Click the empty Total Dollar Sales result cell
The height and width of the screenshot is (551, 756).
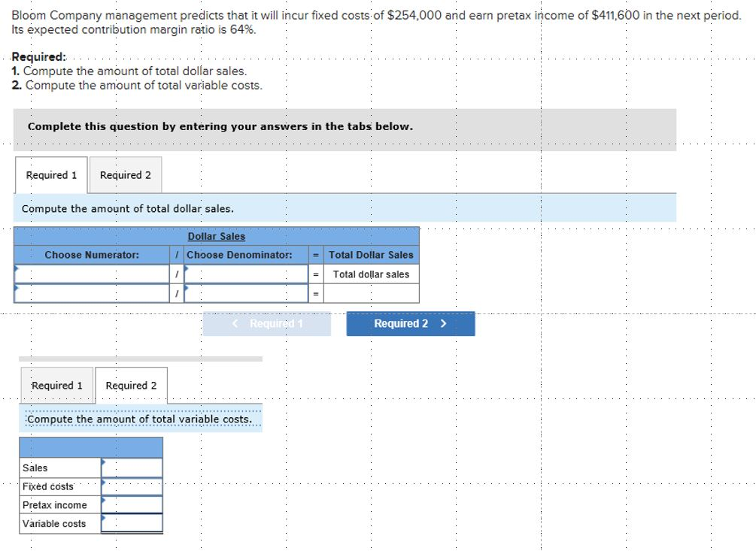pyautogui.click(x=372, y=293)
